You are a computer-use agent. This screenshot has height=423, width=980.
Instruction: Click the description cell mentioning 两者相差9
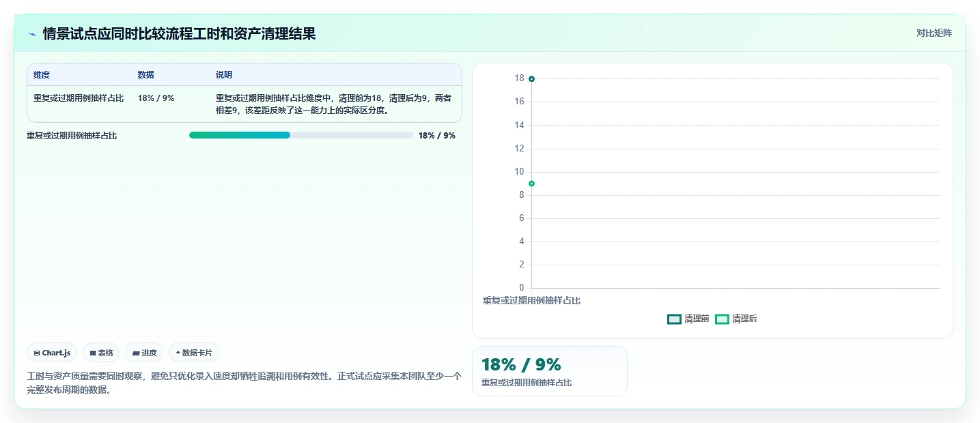334,104
